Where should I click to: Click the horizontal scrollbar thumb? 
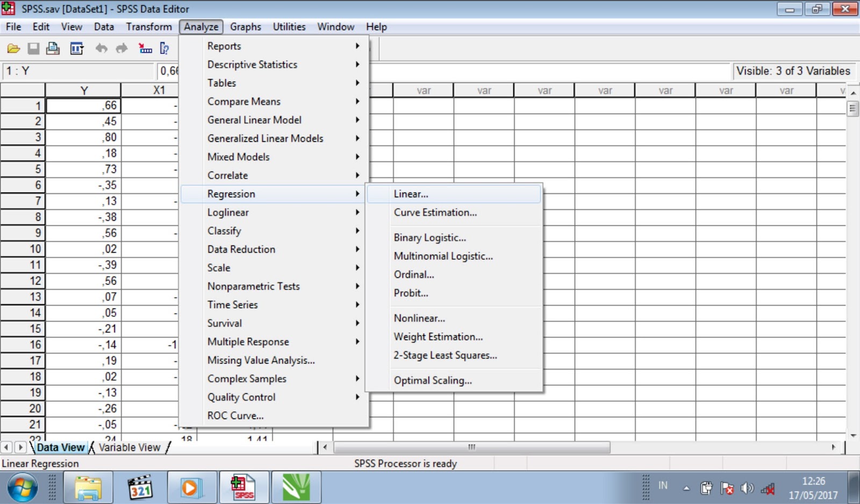click(x=472, y=447)
